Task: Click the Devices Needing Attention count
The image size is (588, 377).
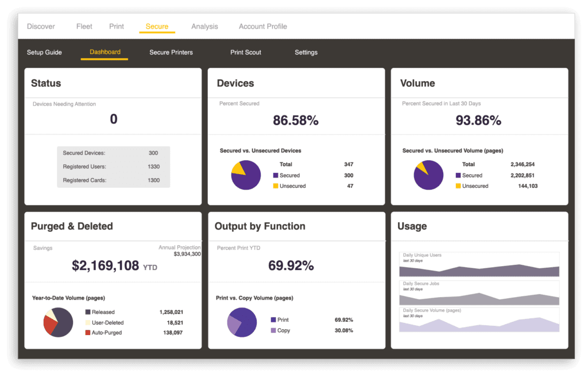Action: [113, 119]
